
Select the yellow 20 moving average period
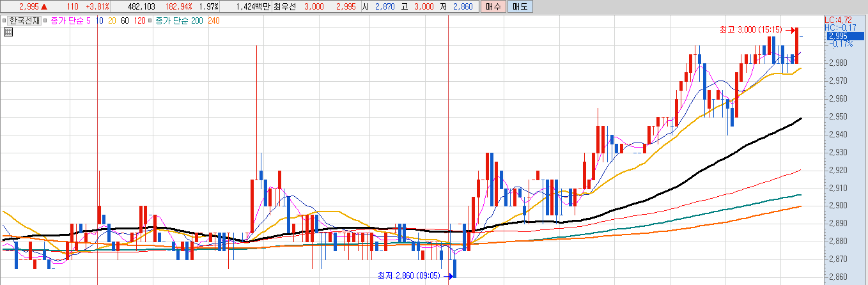[112, 20]
